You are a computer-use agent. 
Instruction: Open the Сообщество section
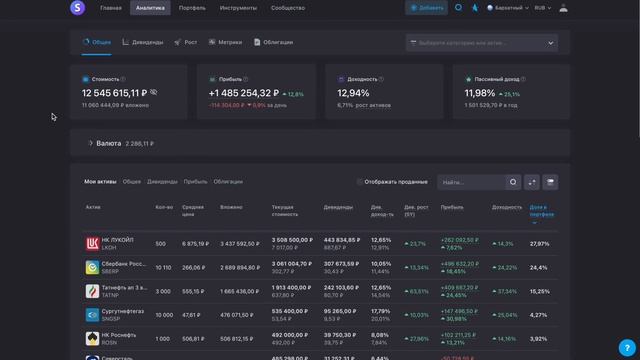288,8
